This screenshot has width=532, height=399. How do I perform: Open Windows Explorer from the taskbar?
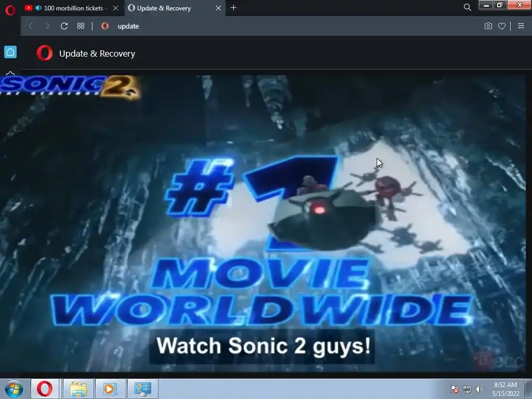78,389
